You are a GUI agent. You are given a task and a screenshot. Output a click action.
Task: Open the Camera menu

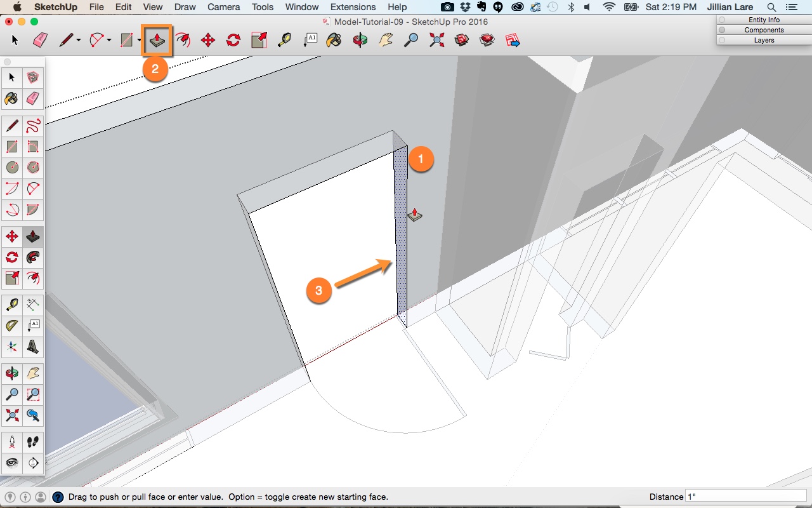(x=223, y=7)
